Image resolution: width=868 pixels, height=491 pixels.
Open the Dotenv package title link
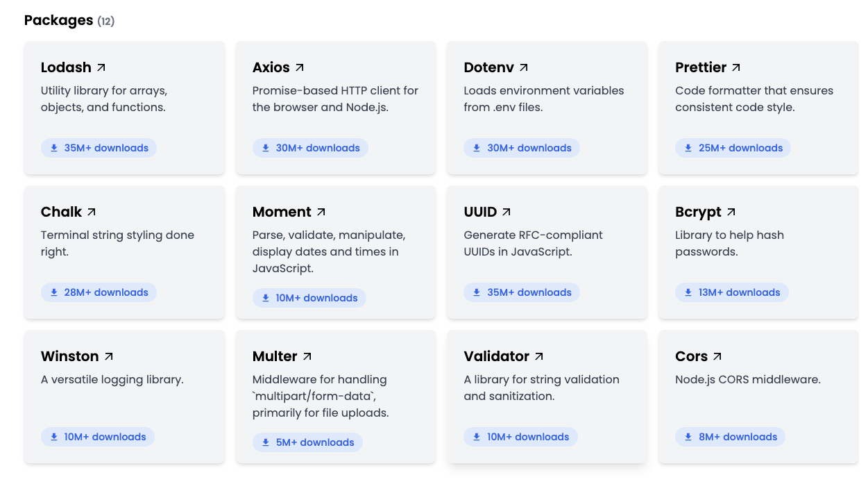click(x=489, y=67)
